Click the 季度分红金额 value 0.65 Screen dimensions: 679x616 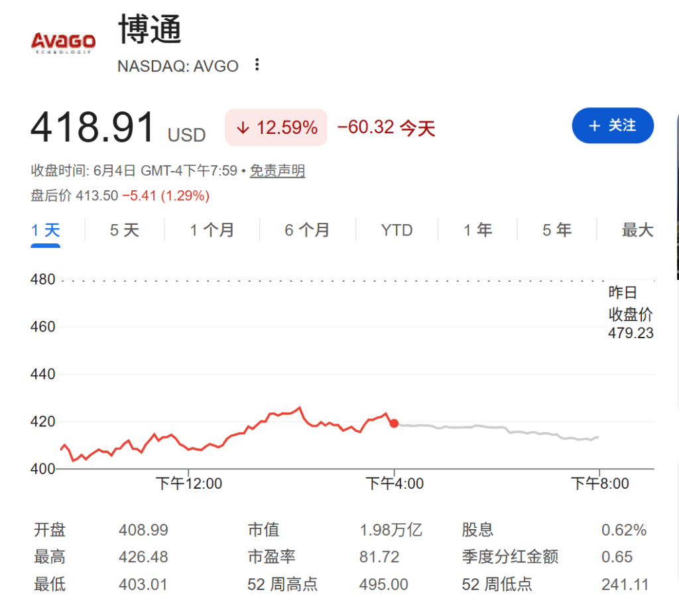click(617, 557)
